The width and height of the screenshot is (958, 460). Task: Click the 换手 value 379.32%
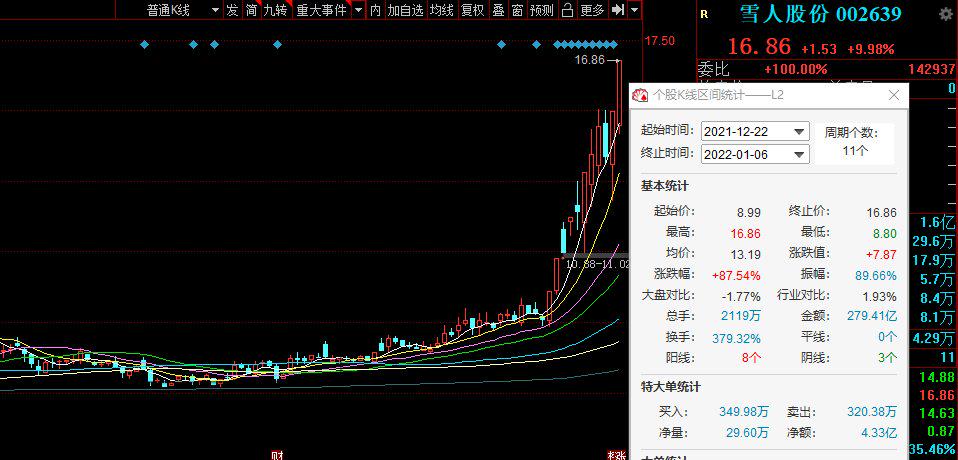[x=736, y=338]
